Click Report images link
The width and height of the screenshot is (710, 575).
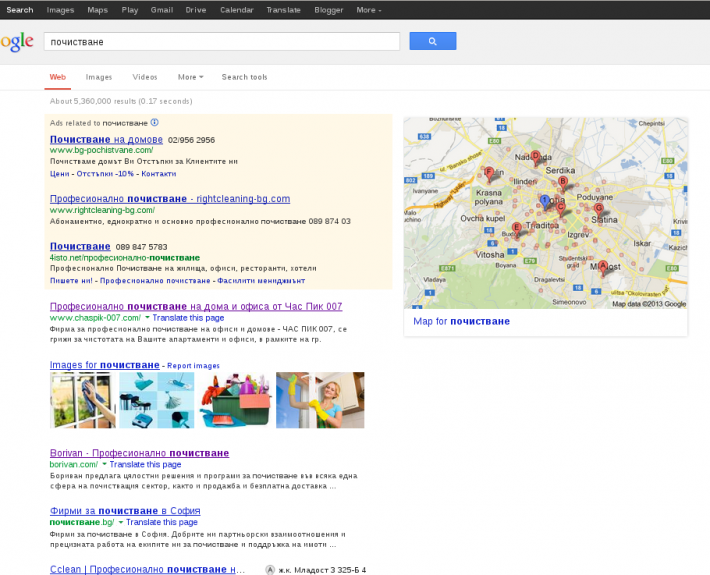[193, 366]
